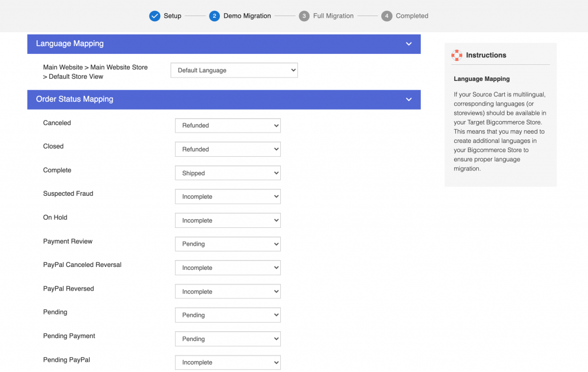Open the PayPal Reversed status dropdown
The image size is (588, 372).
(x=227, y=292)
